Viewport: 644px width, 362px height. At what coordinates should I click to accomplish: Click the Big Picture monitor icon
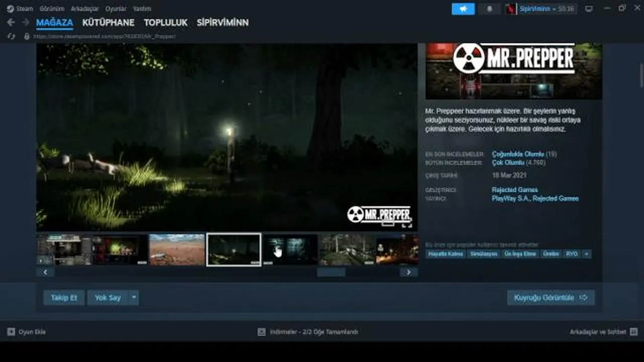(x=589, y=9)
